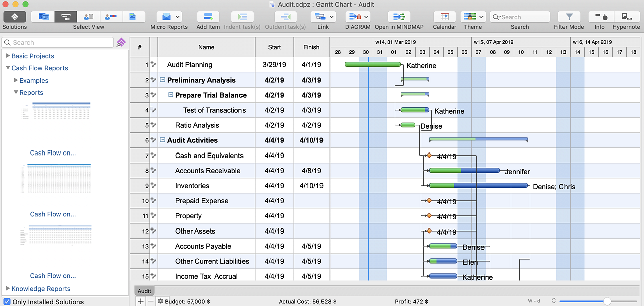644x306 pixels.
Task: Click the plus button below the task list
Action: point(141,301)
